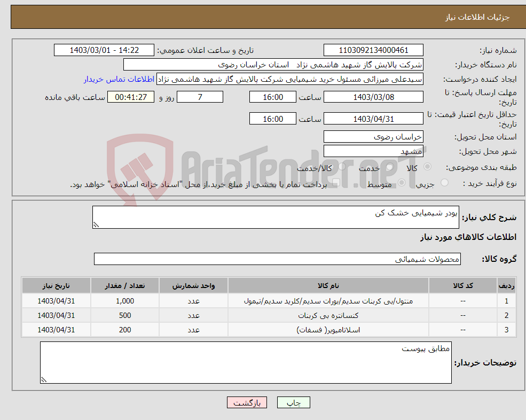Click the چاپ print button
Image resolution: width=526 pixels, height=420 pixels.
[294, 402]
